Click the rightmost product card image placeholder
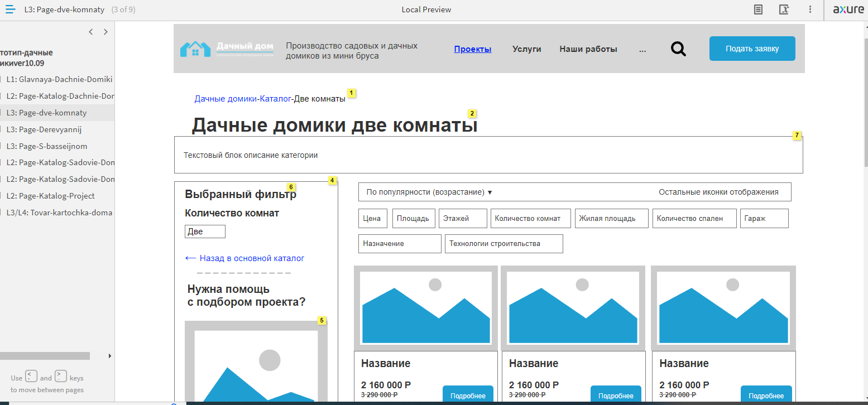Image resolution: width=868 pixels, height=405 pixels. tap(724, 308)
